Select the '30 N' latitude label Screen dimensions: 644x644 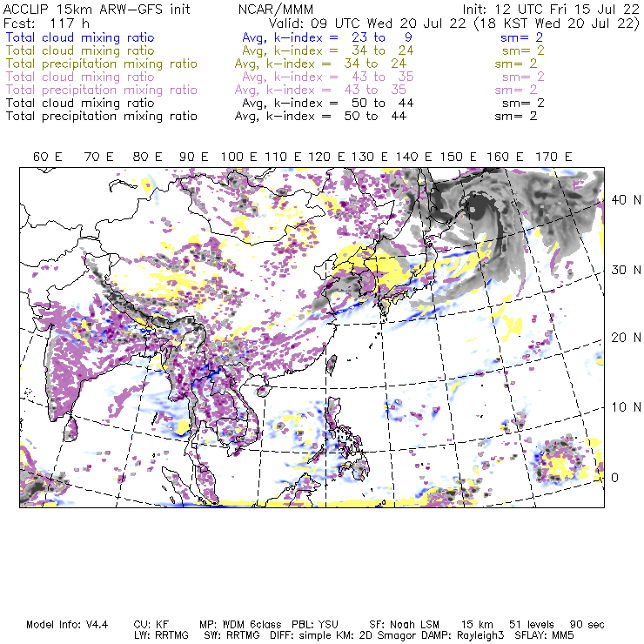(626, 270)
